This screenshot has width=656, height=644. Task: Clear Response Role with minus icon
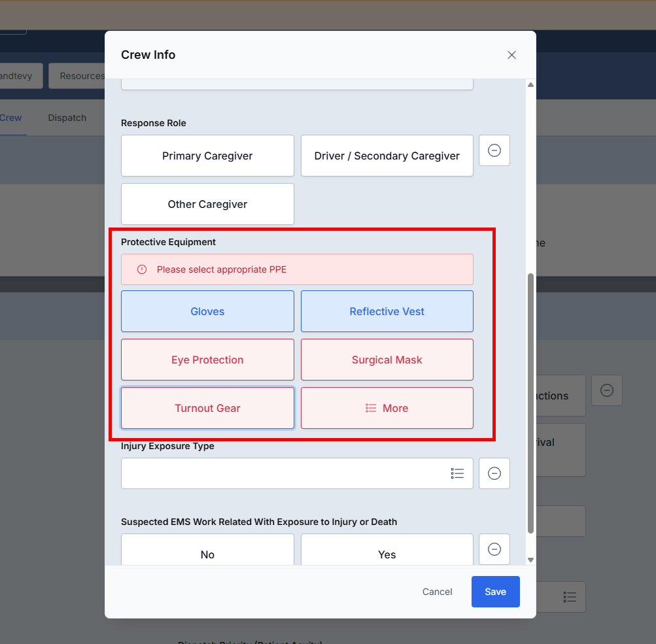click(x=494, y=150)
